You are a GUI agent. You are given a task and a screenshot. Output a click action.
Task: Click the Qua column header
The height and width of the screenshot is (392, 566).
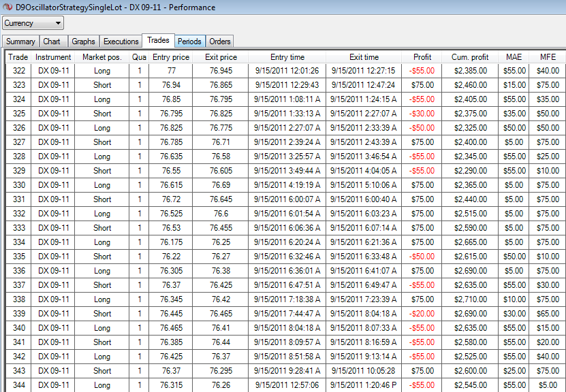(x=139, y=57)
